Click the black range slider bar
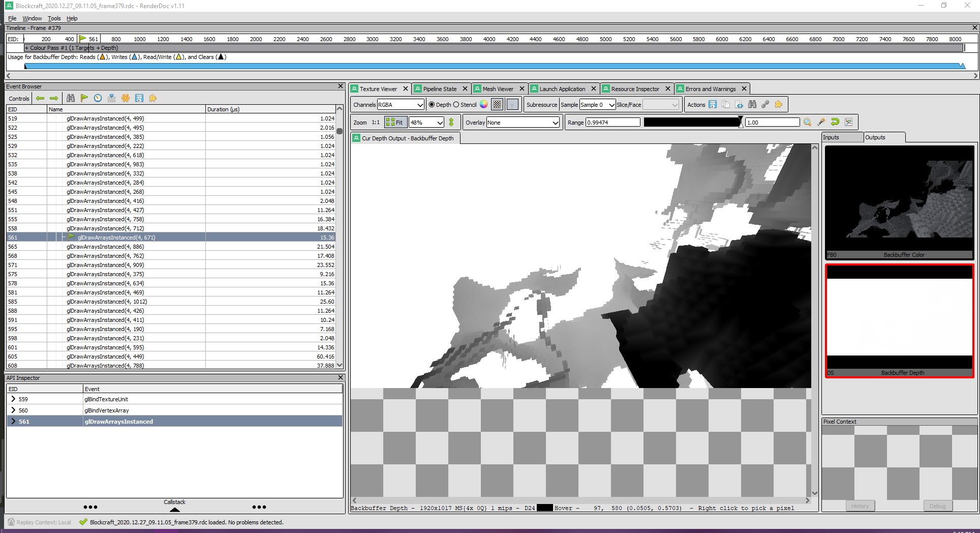Screen dimensions: 980x533 pos(692,122)
